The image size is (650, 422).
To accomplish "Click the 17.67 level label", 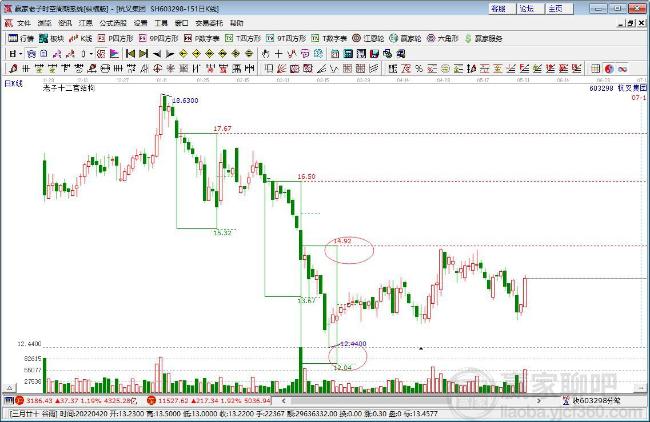I will [x=222, y=129].
